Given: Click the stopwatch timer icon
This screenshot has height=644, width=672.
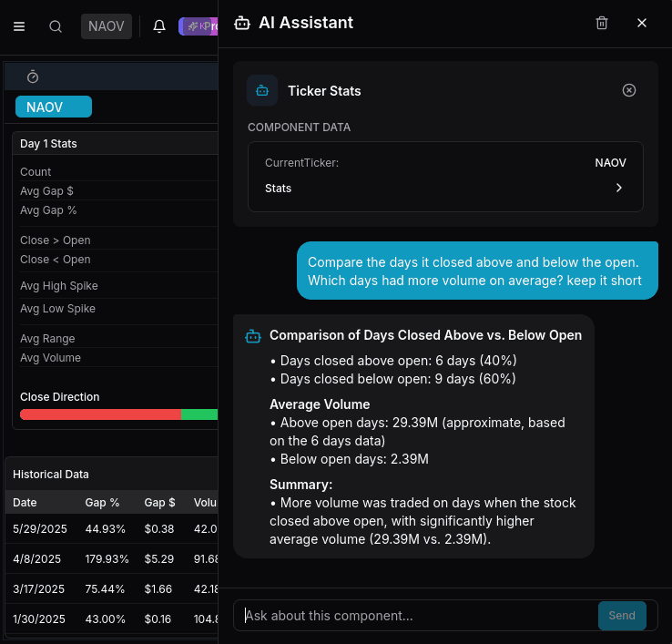Looking at the screenshot, I should [33, 77].
